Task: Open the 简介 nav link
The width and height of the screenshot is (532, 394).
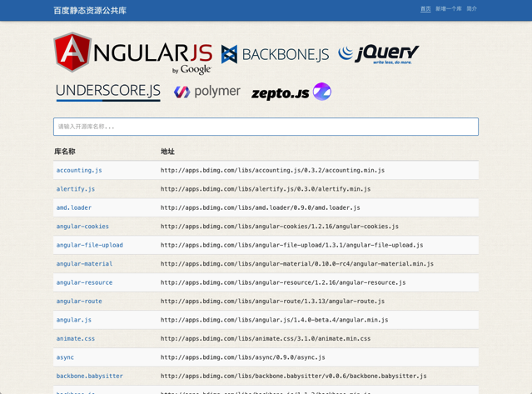Action: click(x=471, y=9)
